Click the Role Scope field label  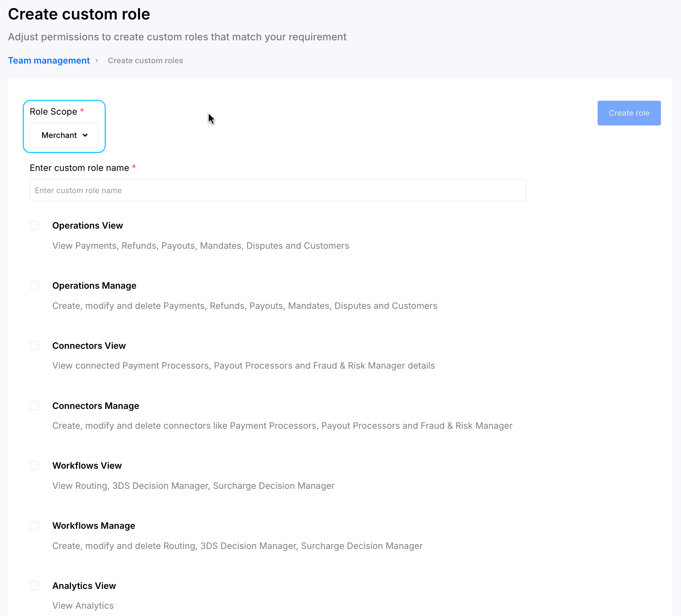point(53,112)
